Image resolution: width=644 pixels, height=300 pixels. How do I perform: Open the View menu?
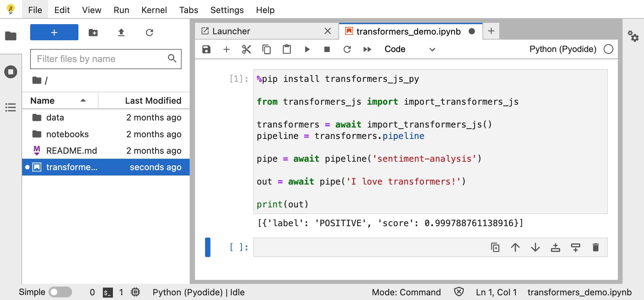(92, 10)
